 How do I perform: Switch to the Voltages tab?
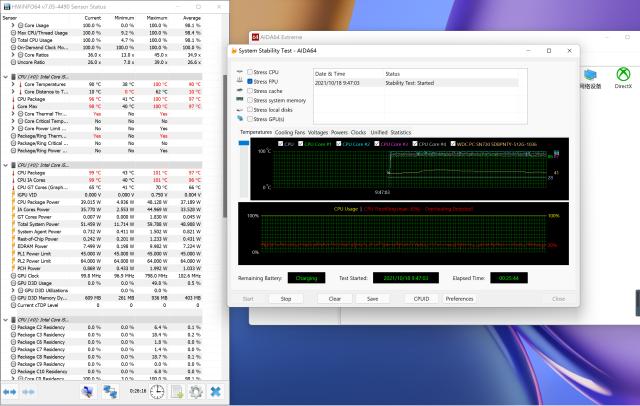318,132
